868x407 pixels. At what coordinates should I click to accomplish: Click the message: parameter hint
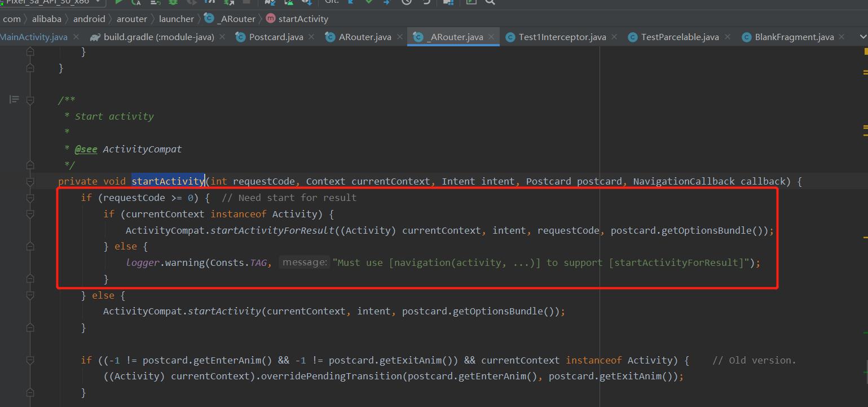pyautogui.click(x=305, y=262)
